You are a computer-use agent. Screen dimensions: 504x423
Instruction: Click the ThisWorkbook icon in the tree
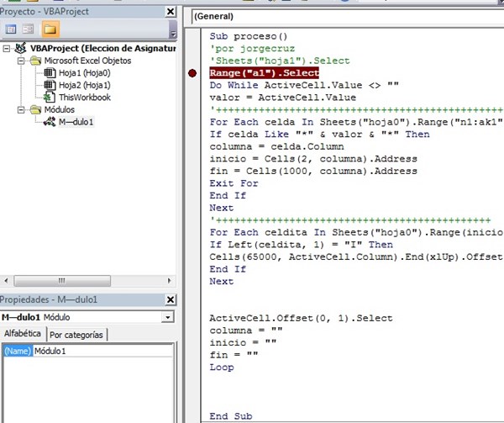pos(50,98)
